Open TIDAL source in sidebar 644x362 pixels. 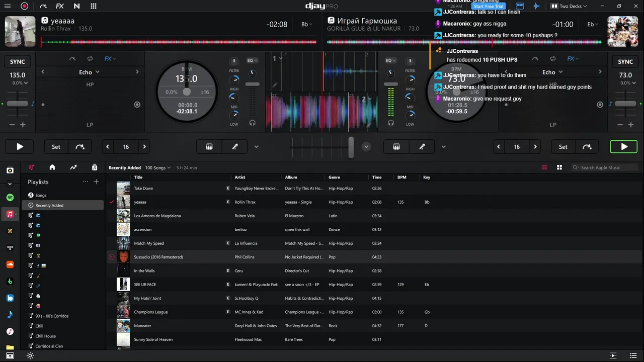click(x=10, y=248)
